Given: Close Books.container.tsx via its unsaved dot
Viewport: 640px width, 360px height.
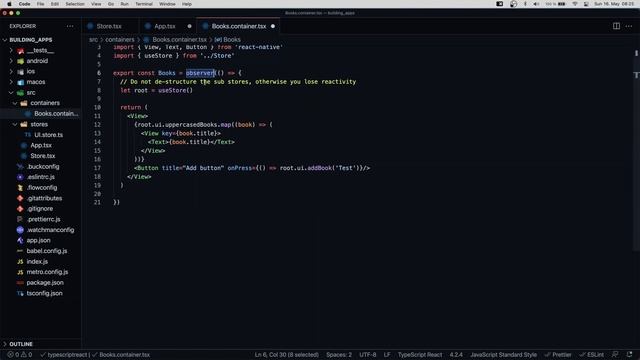Looking at the screenshot, I should point(273,26).
